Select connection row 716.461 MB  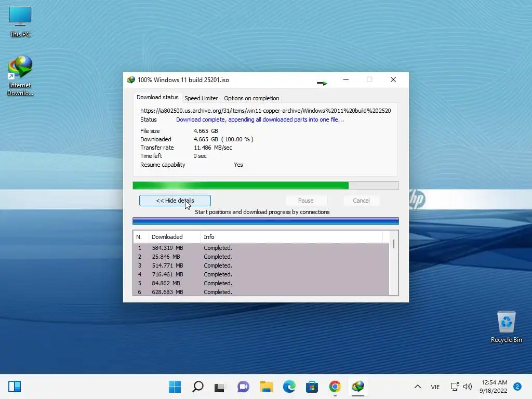click(261, 274)
